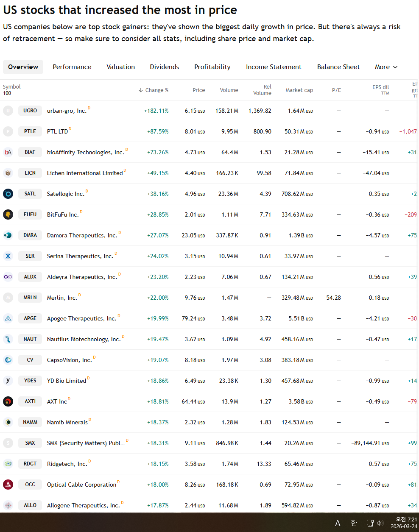
Task: Switch to the Income Statement tab
Action: pos(274,67)
